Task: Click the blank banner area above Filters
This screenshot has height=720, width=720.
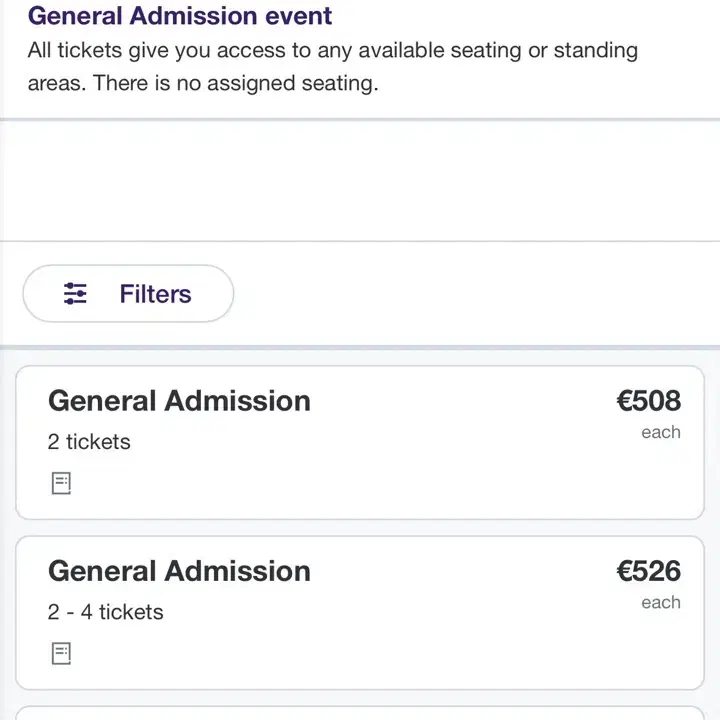Action: [360, 180]
